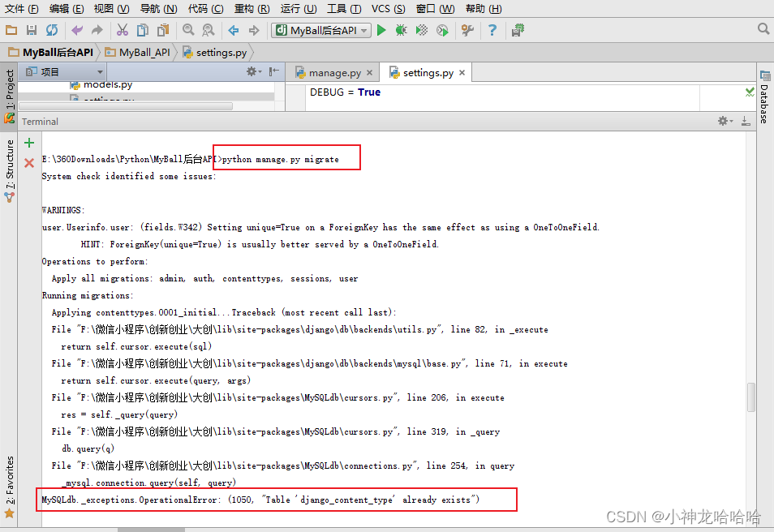774x532 pixels.
Task: Select models.py in the project tree
Action: [101, 85]
